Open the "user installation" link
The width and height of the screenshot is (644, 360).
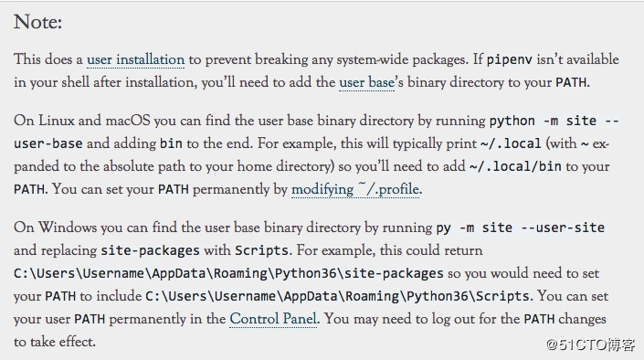point(135,59)
